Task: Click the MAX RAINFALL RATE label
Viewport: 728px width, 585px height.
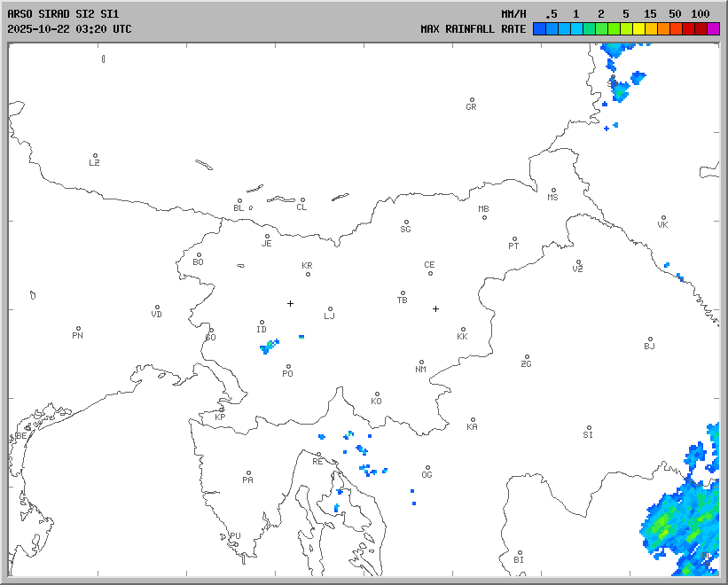Action: click(x=473, y=28)
